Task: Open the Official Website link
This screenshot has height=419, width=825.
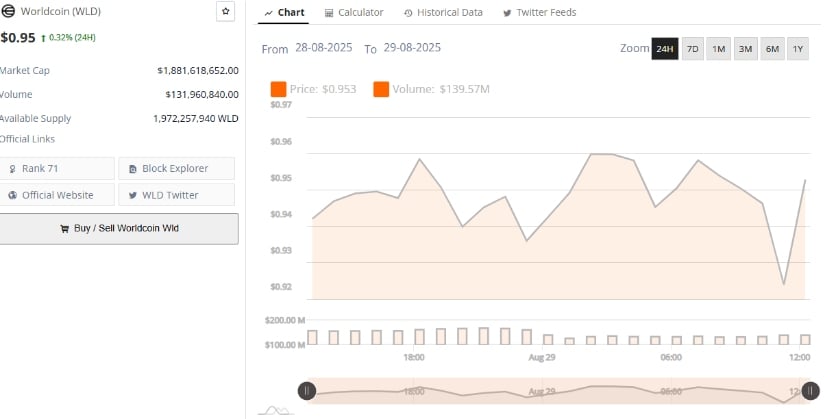Action: [x=56, y=195]
